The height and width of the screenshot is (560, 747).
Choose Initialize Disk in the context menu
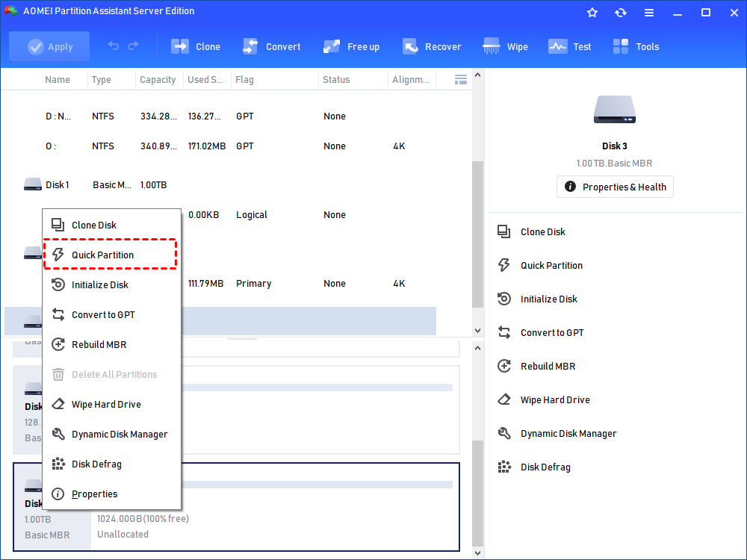click(x=111, y=284)
